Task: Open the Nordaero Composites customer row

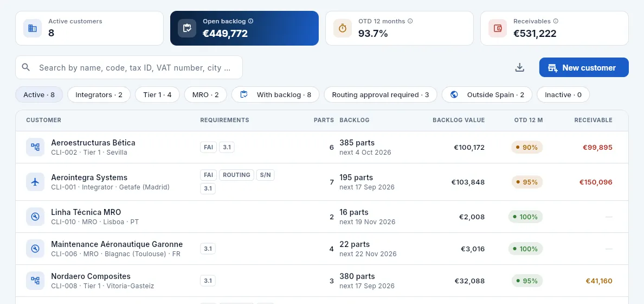Action: (x=321, y=281)
